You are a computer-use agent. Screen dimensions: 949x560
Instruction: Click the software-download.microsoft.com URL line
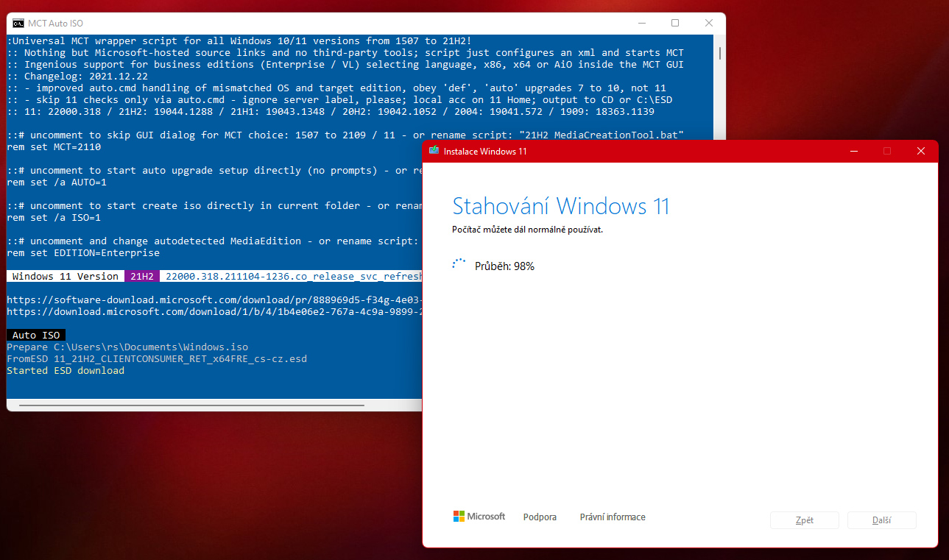(214, 300)
